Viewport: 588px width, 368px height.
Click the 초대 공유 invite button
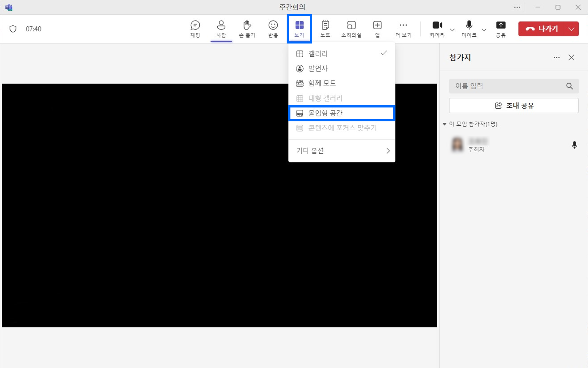pos(514,105)
